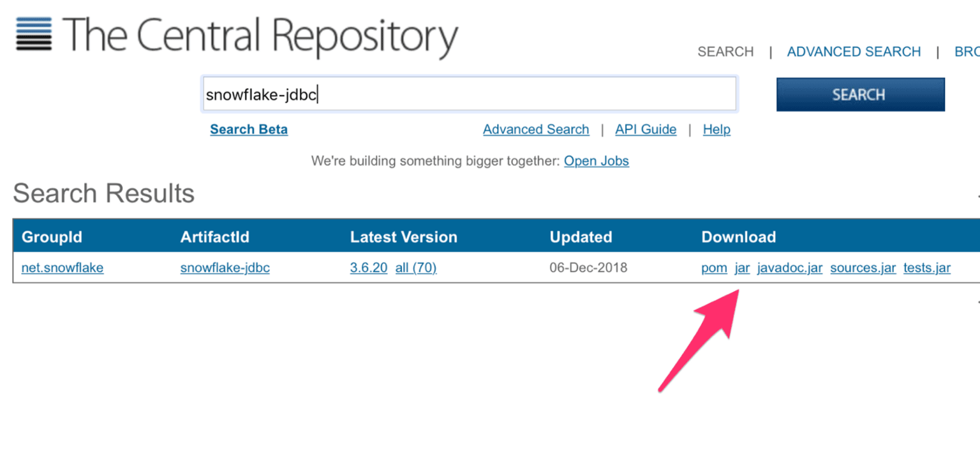Download the sources.jar file

pos(863,268)
